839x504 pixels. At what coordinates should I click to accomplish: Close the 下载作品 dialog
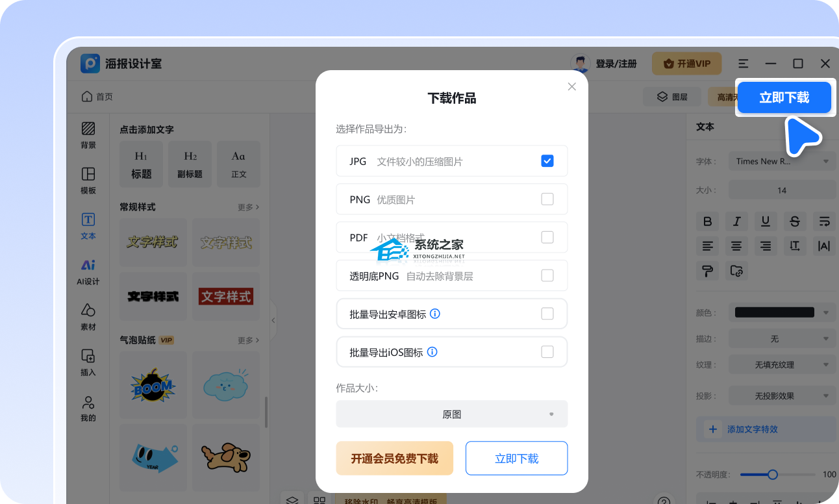[x=572, y=86]
